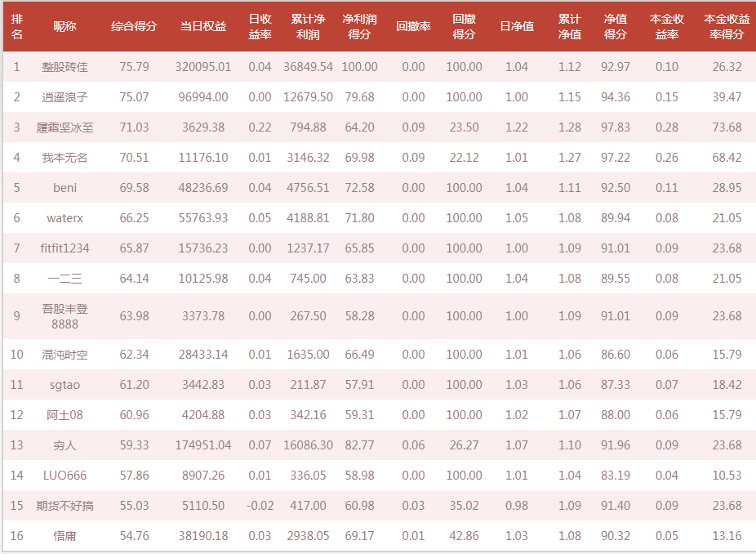Screen dimensions: 756x554
Task: Click daily equity 15736.23
Action: pyautogui.click(x=203, y=248)
